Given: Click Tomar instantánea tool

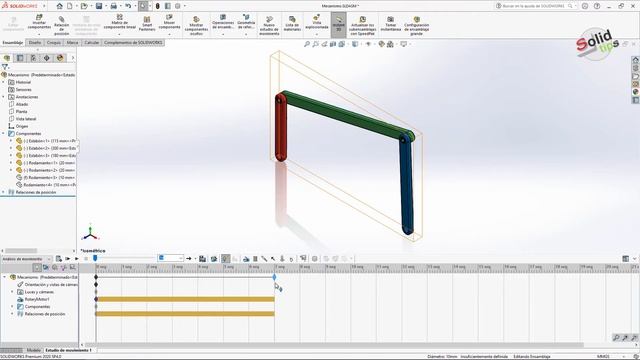Looking at the screenshot, I should point(391,24).
